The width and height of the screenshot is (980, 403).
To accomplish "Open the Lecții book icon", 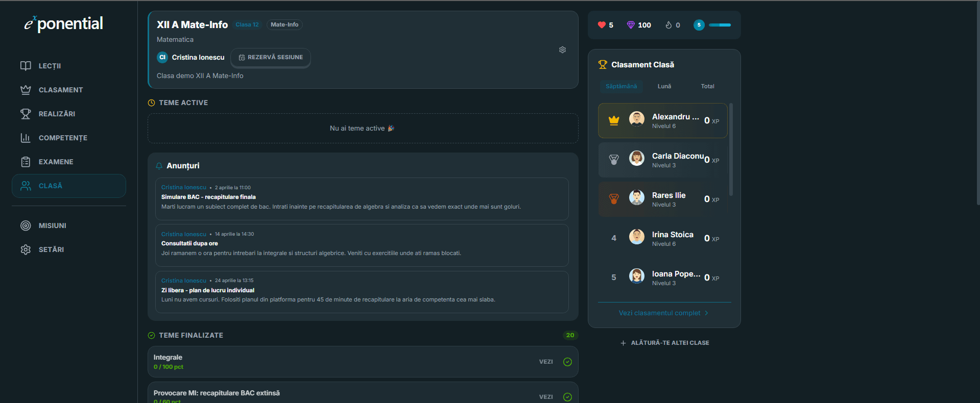I will pyautogui.click(x=26, y=66).
